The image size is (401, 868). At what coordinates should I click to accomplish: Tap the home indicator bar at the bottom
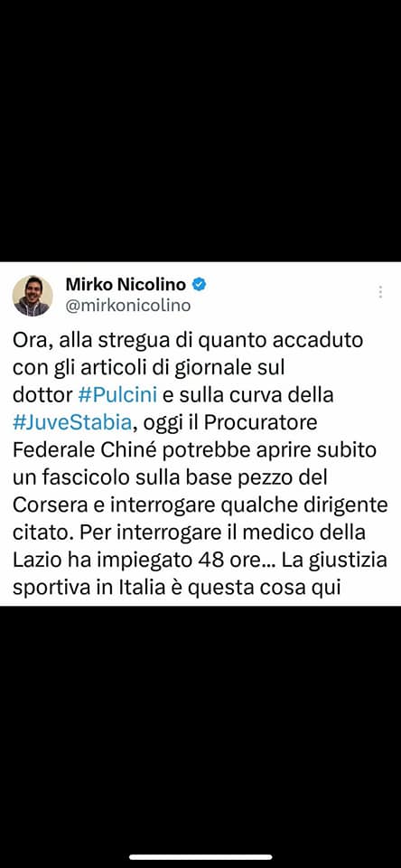200,857
